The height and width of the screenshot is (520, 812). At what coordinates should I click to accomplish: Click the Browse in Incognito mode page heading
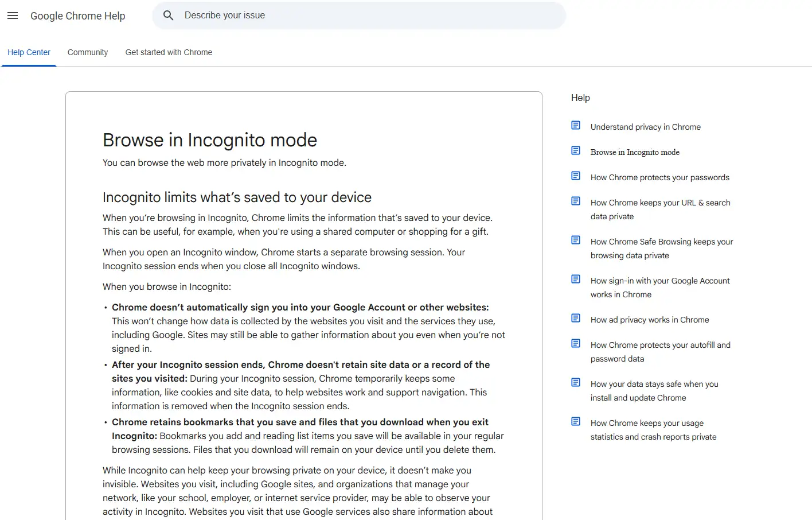210,140
